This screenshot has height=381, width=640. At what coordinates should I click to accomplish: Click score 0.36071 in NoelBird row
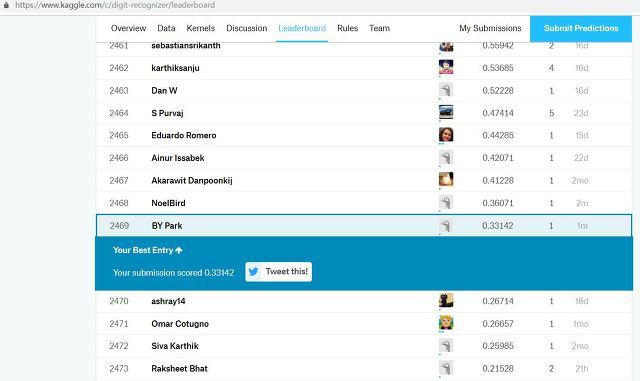pyautogui.click(x=498, y=203)
